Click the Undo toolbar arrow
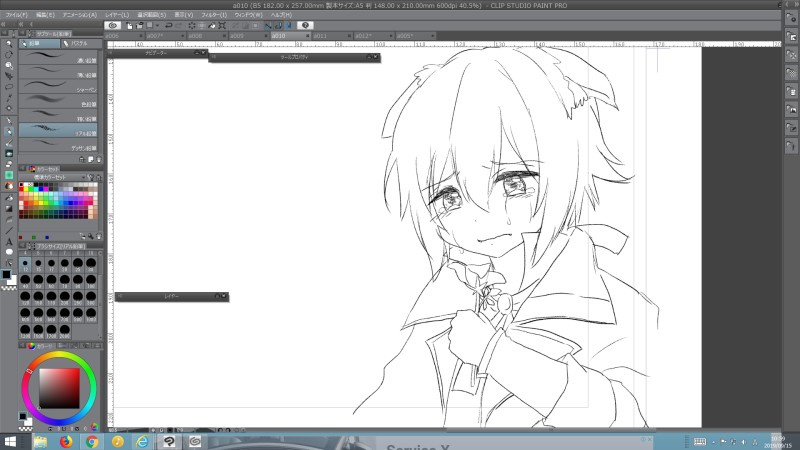This screenshot has height=450, width=800. point(168,25)
